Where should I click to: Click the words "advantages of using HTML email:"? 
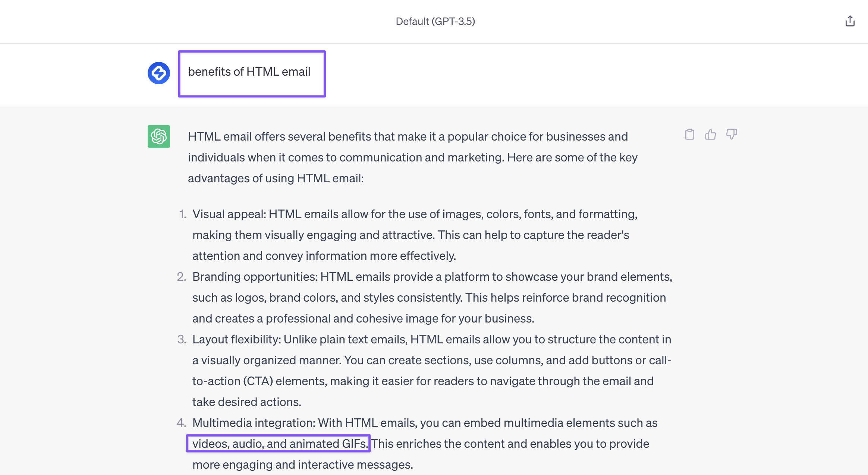(x=276, y=178)
